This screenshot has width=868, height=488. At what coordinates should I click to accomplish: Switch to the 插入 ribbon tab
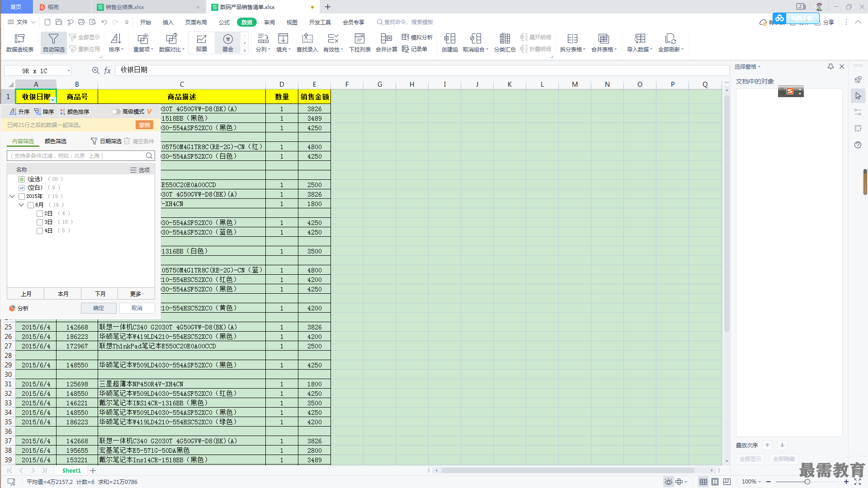pos(168,22)
